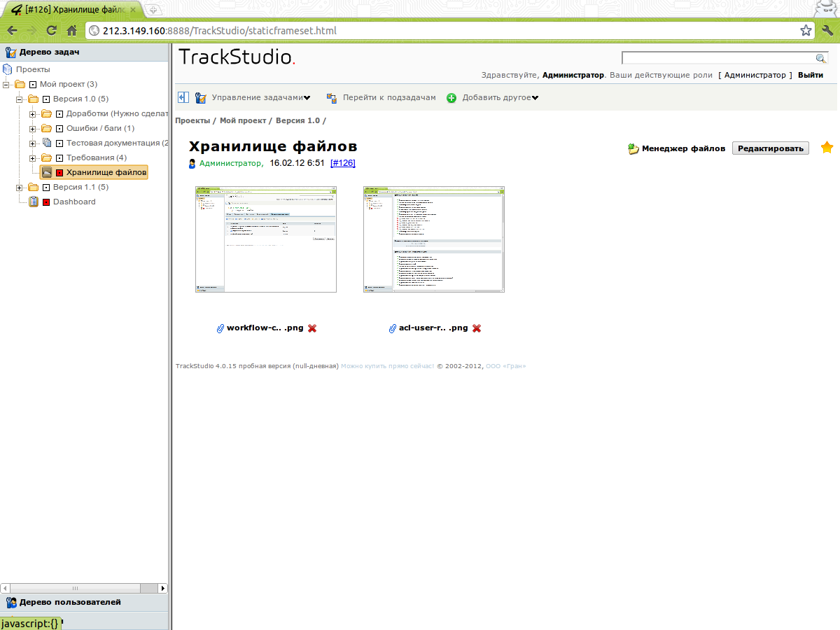Click the folder icon beside Ошибки / баги
The height and width of the screenshot is (630, 840).
point(47,128)
